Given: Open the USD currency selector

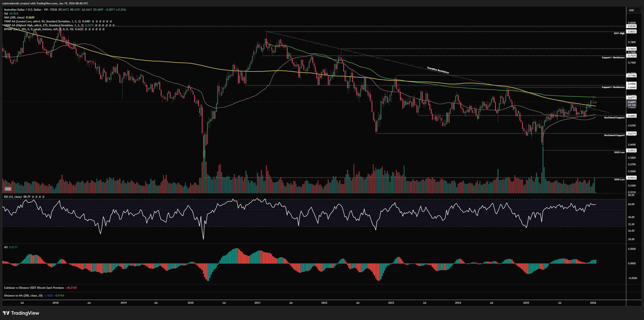Looking at the screenshot, I should click(632, 10).
